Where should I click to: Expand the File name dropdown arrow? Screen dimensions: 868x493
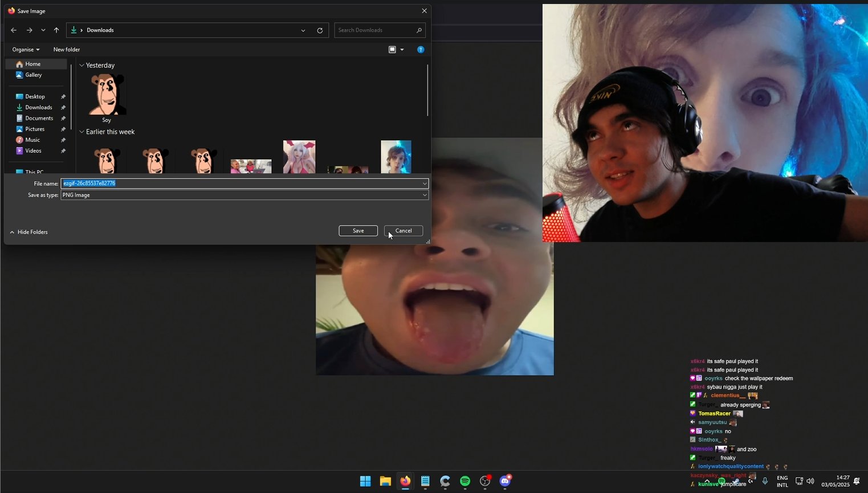pyautogui.click(x=425, y=184)
